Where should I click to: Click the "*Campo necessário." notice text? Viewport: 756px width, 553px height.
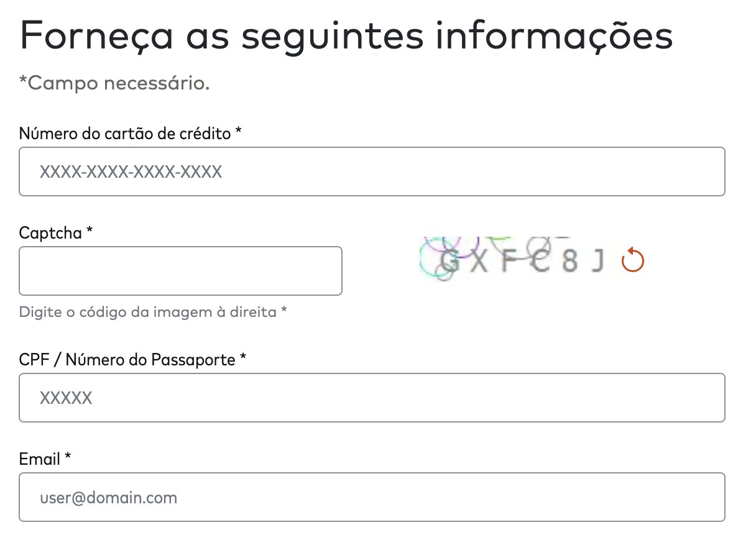[x=114, y=83]
